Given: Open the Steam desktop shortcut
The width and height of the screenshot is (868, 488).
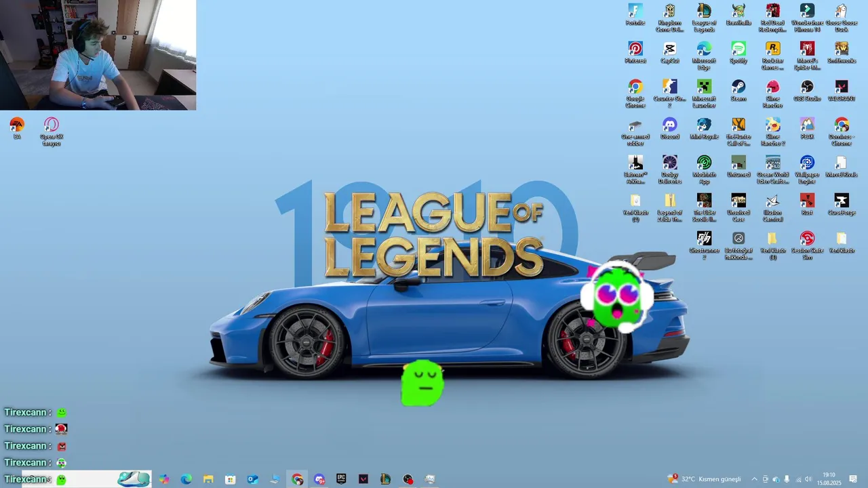Looking at the screenshot, I should (738, 91).
